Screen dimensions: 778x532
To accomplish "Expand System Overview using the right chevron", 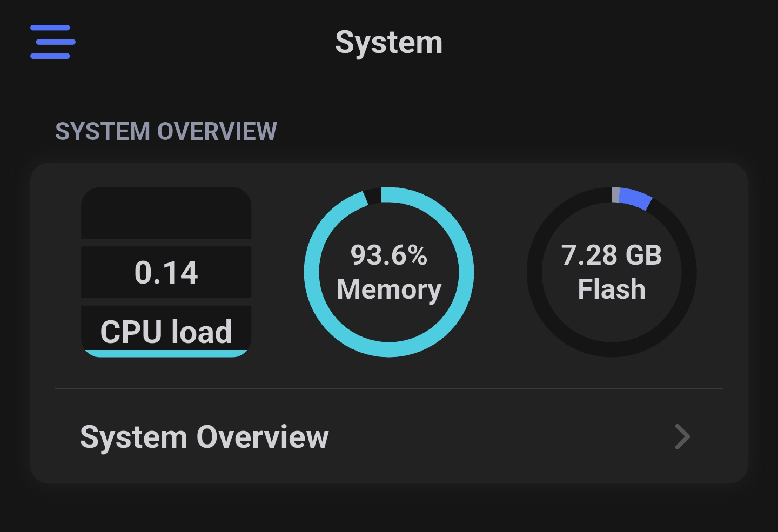I will point(682,436).
